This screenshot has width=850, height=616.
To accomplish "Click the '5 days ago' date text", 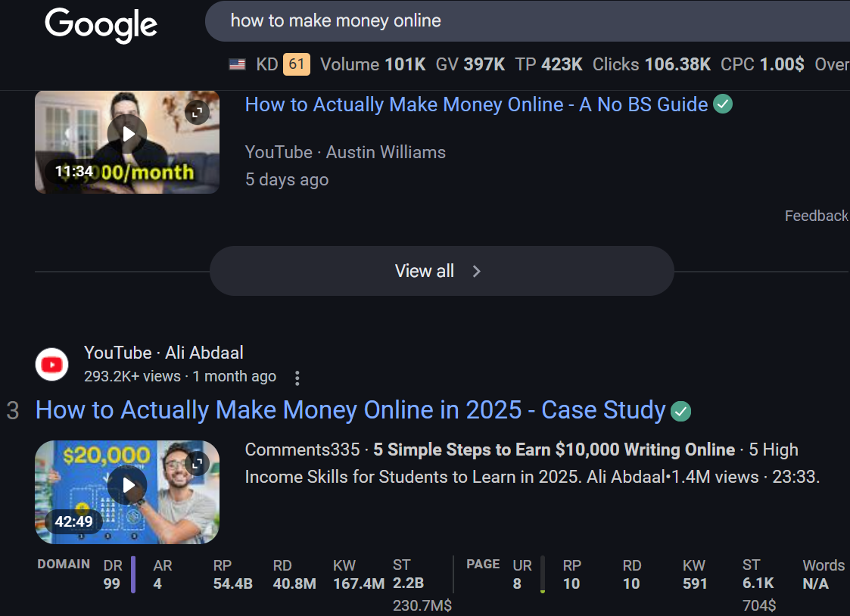I will pos(287,179).
